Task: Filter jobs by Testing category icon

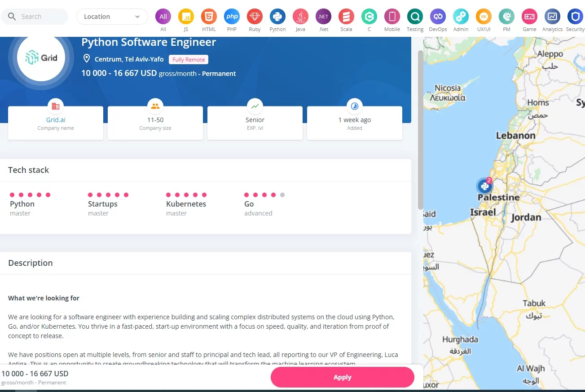Action: click(415, 17)
